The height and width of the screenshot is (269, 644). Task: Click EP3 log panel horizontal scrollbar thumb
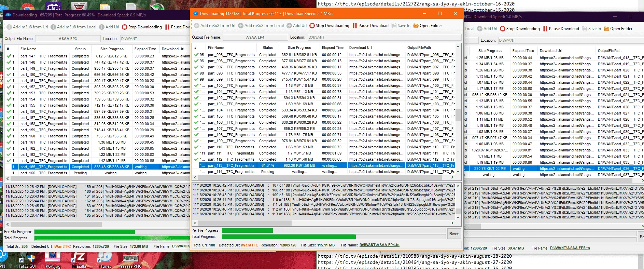coord(56,224)
